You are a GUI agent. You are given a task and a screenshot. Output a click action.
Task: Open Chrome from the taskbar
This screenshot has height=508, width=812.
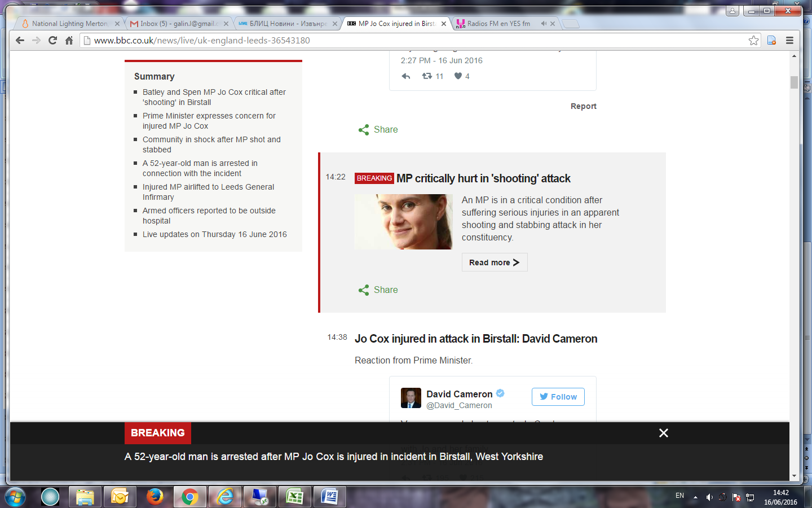point(189,497)
